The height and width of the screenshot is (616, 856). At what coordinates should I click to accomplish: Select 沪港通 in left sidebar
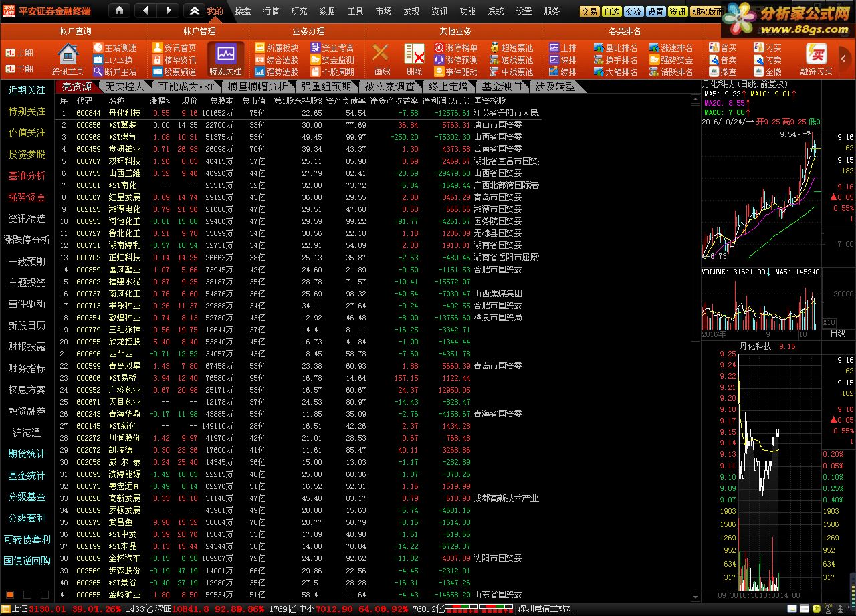pos(27,433)
